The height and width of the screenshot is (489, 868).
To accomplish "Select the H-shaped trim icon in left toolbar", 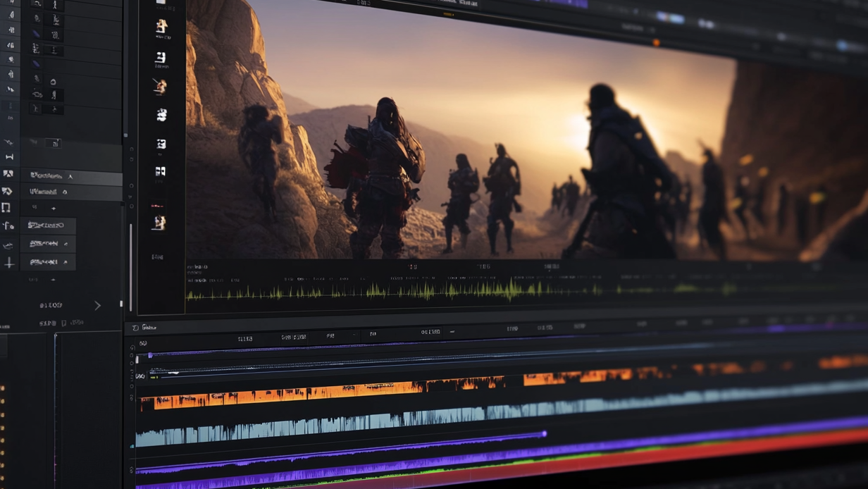I will click(9, 157).
